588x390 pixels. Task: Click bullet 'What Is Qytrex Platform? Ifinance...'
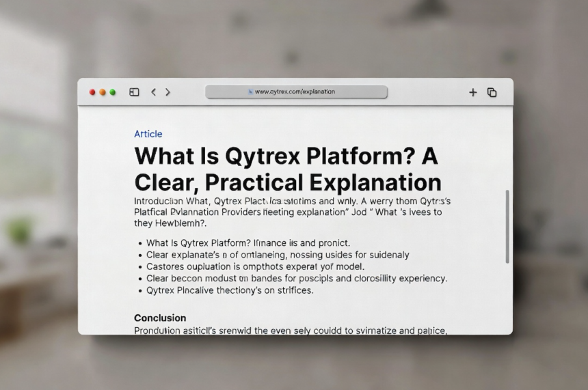click(248, 243)
